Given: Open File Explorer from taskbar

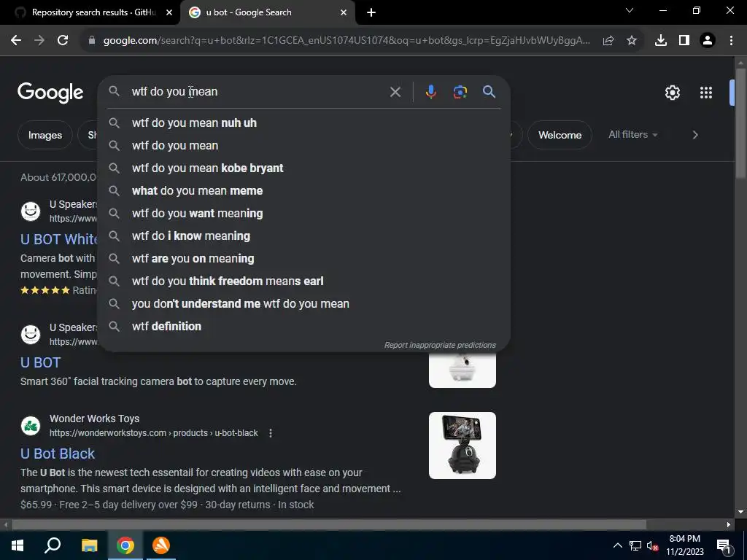Looking at the screenshot, I should point(89,545).
